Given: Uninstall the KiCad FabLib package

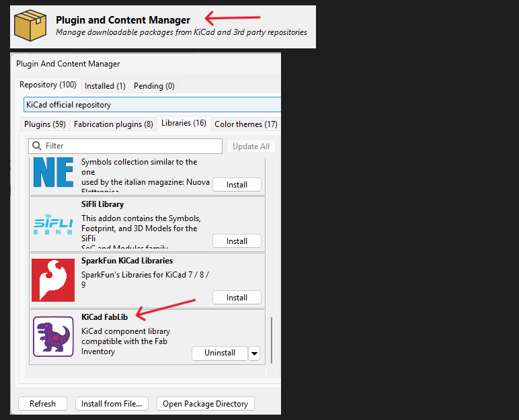Looking at the screenshot, I should click(x=220, y=353).
